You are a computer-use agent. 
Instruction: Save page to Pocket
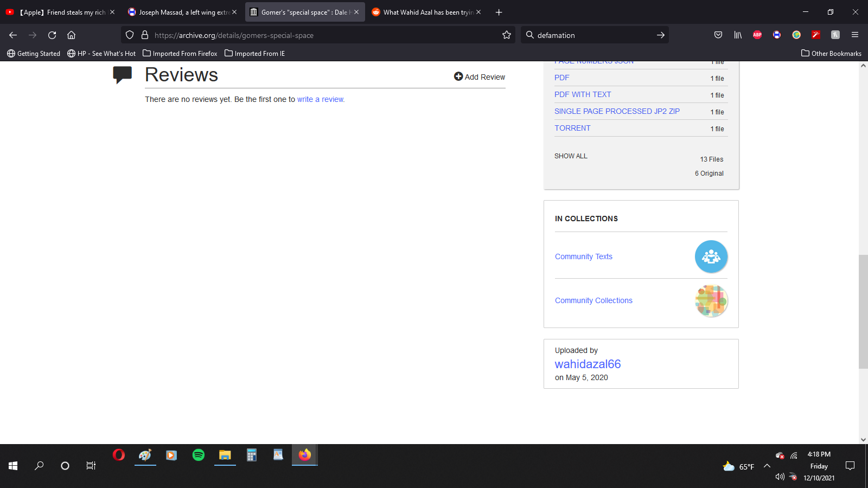(718, 35)
